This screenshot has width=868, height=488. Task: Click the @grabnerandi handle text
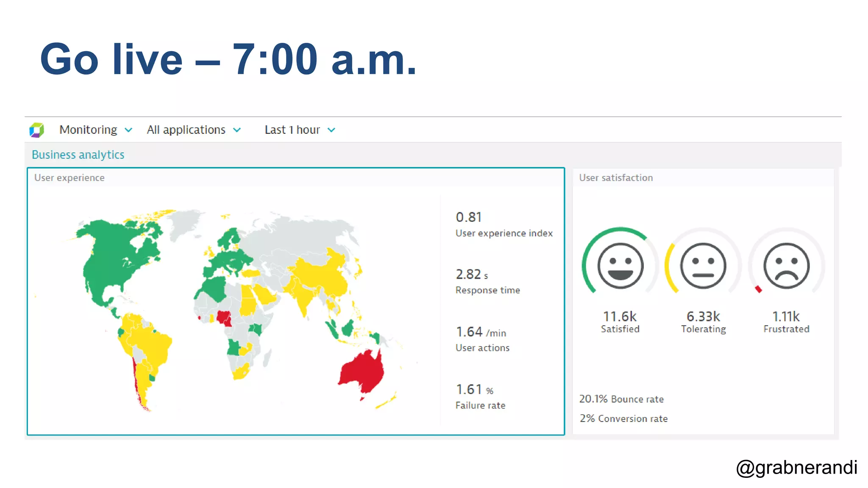coord(797,468)
